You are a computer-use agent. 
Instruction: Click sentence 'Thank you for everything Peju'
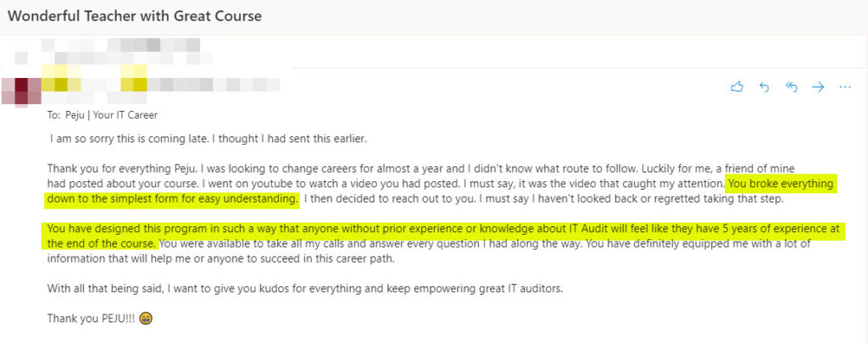(x=123, y=168)
